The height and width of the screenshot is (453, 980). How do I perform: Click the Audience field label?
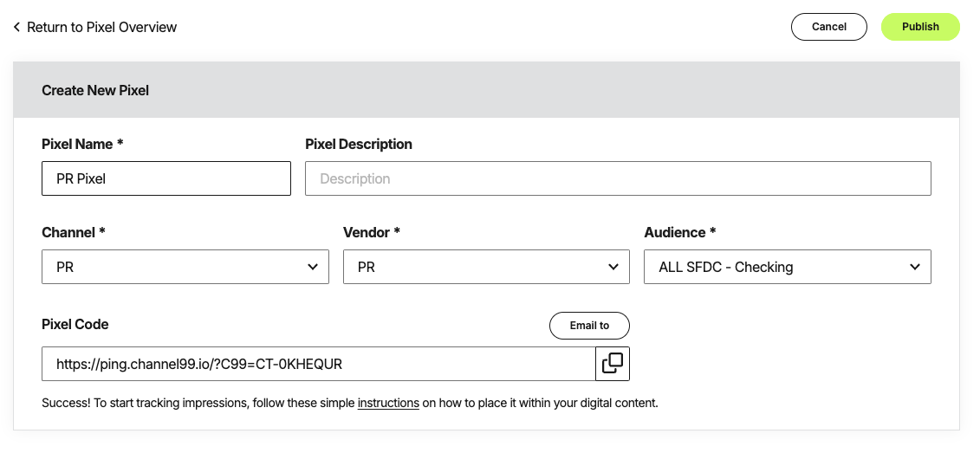pyautogui.click(x=680, y=232)
